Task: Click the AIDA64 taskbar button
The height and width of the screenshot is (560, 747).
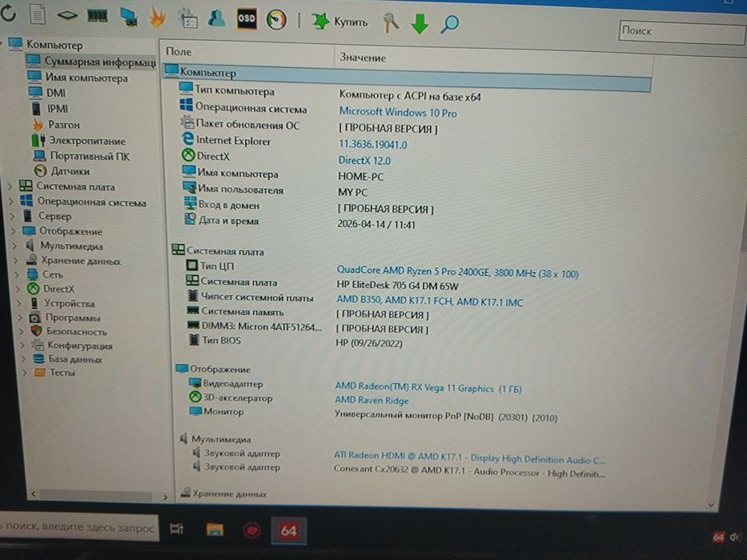Action: pyautogui.click(x=289, y=530)
